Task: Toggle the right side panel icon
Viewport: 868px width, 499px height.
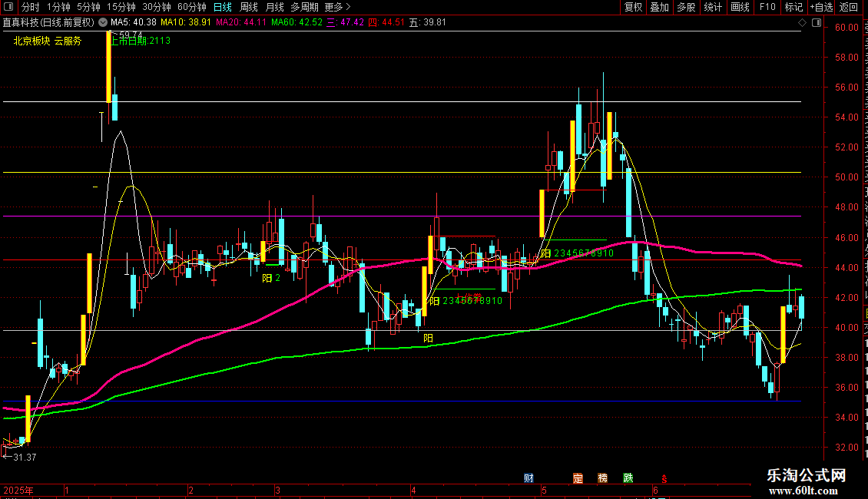Action: tap(817, 22)
